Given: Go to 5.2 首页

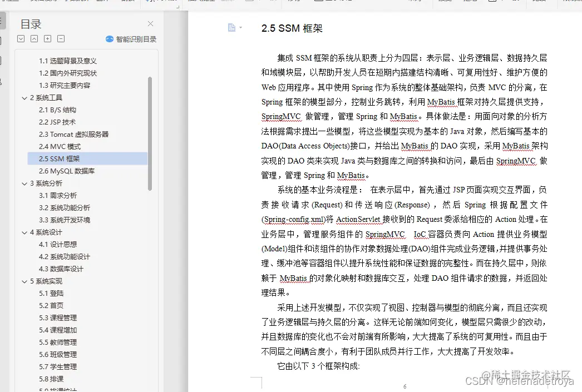Looking at the screenshot, I should (51, 306).
